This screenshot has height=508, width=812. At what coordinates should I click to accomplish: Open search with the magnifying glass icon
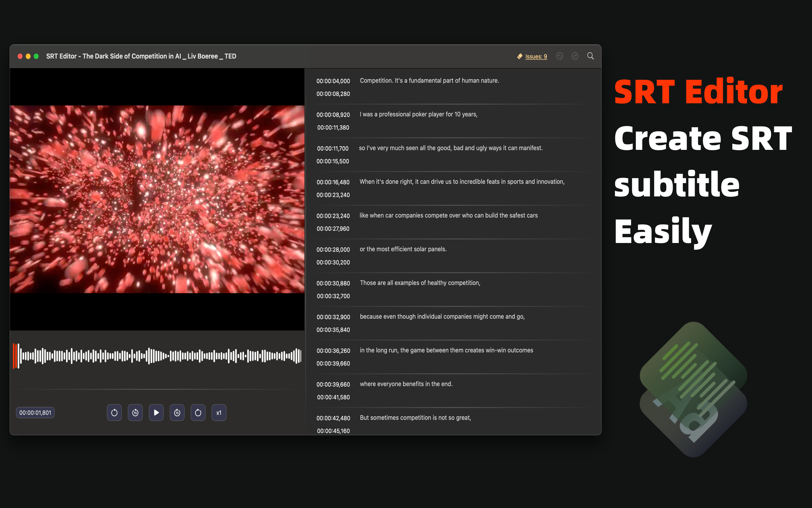pyautogui.click(x=591, y=56)
